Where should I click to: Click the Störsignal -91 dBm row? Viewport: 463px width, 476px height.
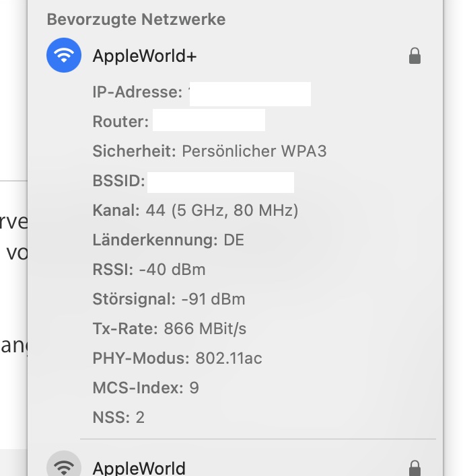coord(169,299)
